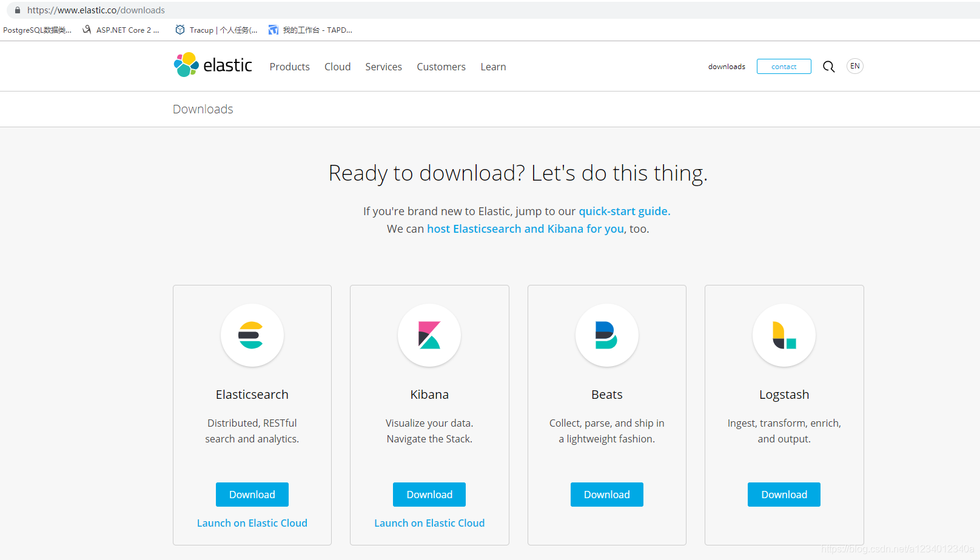The width and height of the screenshot is (980, 560).
Task: Click the Logstash card title
Action: [x=784, y=395]
